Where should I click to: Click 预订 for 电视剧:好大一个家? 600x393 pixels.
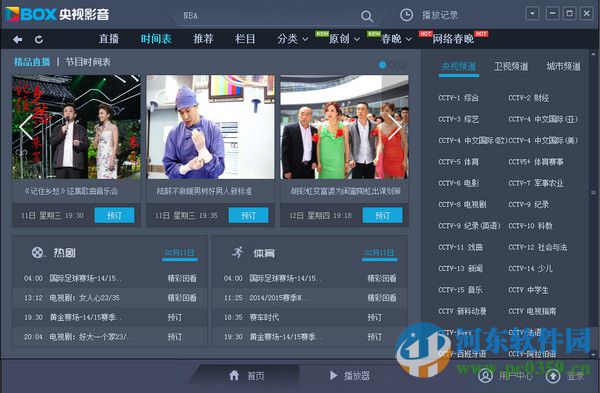click(175, 337)
